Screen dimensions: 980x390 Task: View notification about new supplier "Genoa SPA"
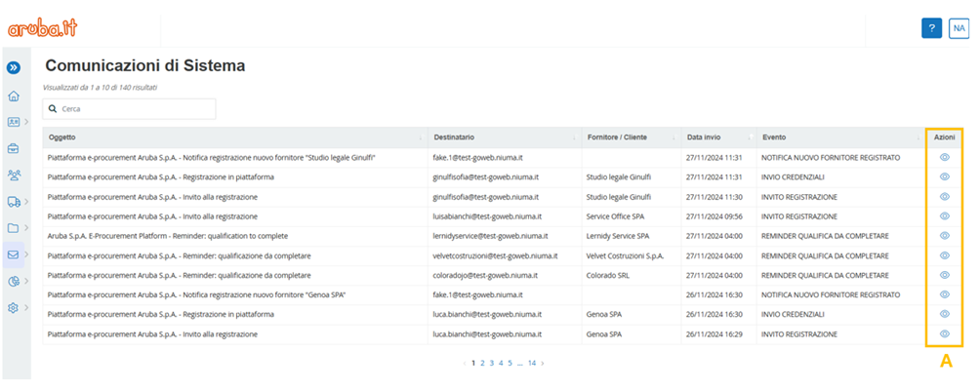(945, 294)
